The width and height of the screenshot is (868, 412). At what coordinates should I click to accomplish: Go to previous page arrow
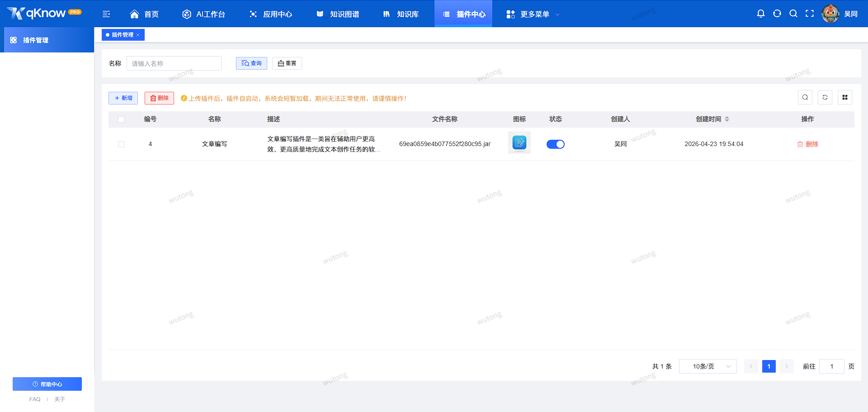(751, 366)
